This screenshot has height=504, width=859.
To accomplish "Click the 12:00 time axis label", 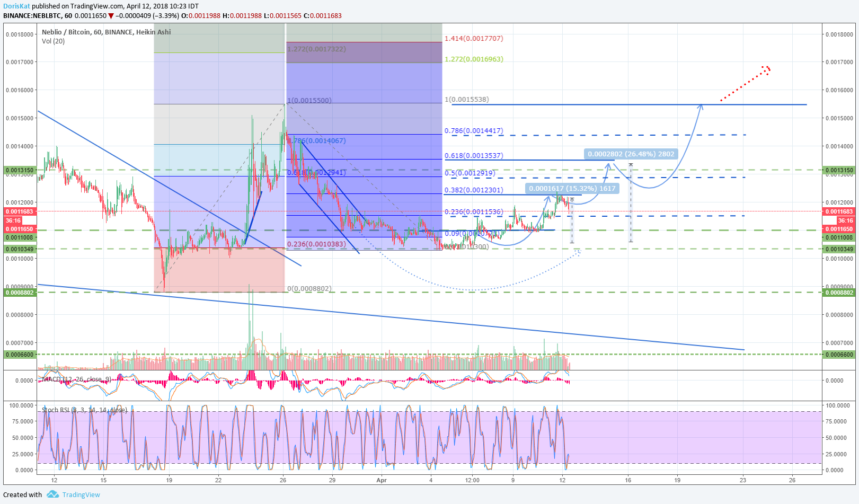I will [472, 480].
